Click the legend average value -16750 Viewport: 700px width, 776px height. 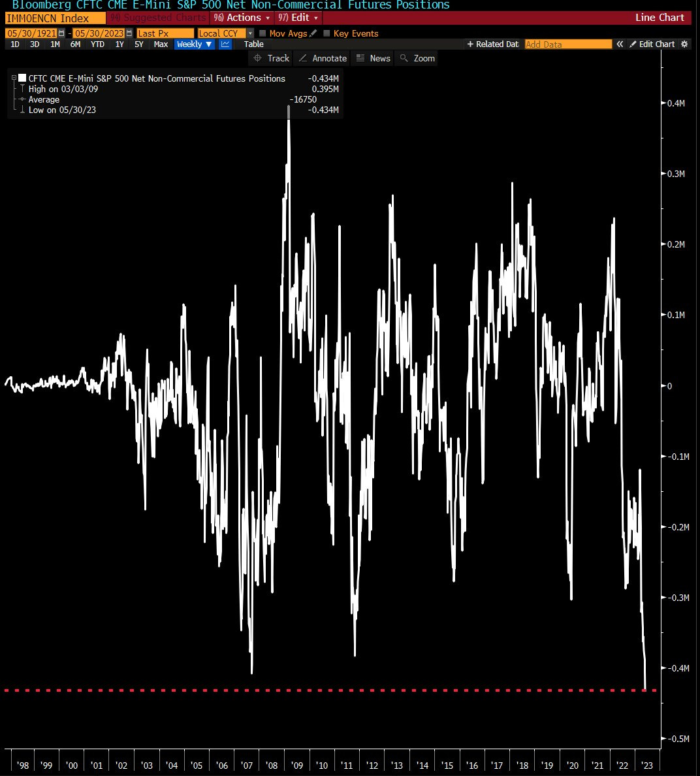pyautogui.click(x=303, y=99)
